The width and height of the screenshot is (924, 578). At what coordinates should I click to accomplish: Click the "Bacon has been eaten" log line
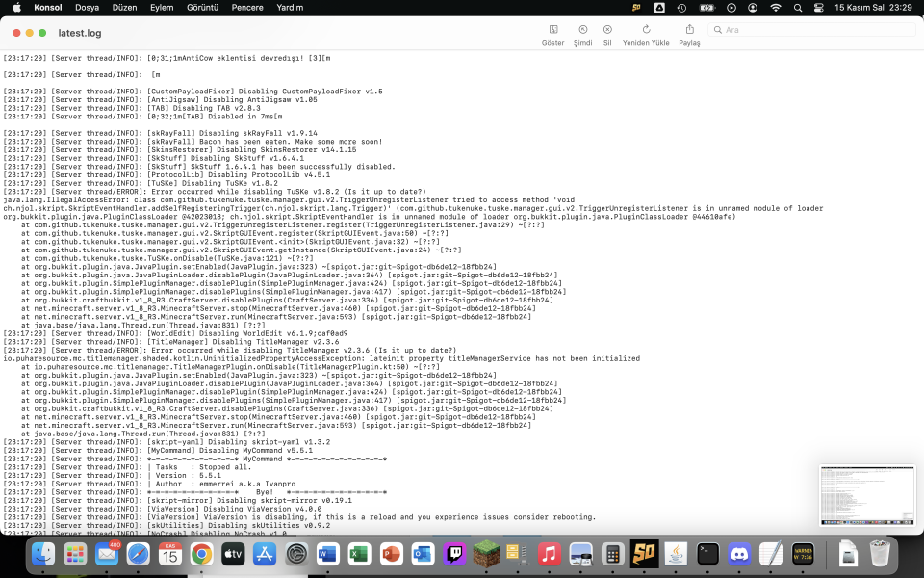pos(192,142)
